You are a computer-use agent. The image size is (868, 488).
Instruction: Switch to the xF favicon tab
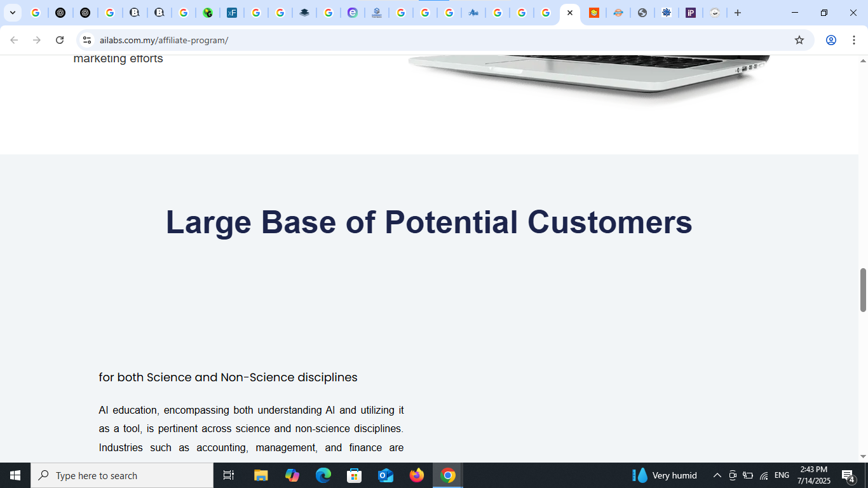coord(232,13)
